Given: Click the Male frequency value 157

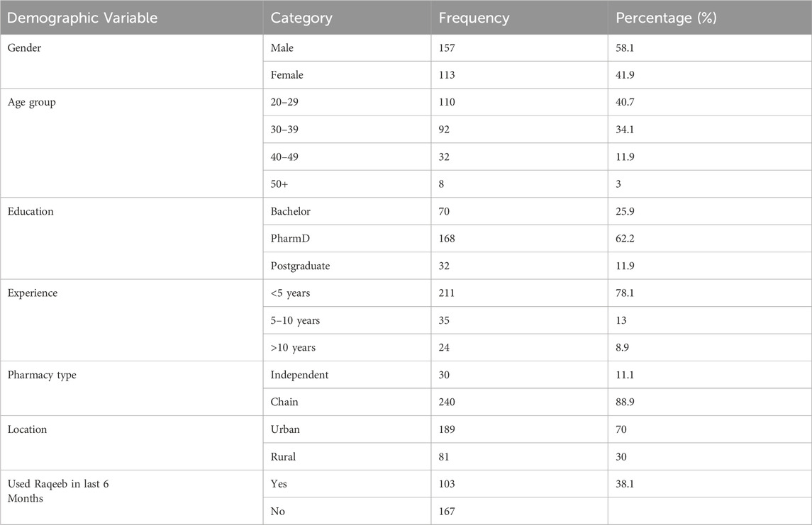Looking at the screenshot, I should click(450, 47).
